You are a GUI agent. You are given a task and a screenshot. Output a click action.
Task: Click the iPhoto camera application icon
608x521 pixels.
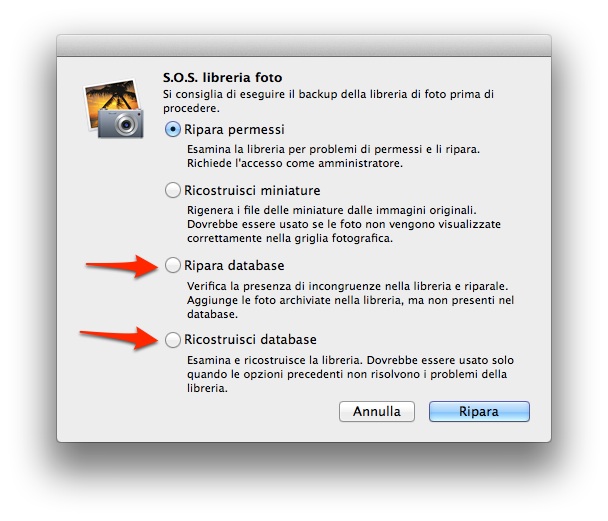pyautogui.click(x=114, y=109)
